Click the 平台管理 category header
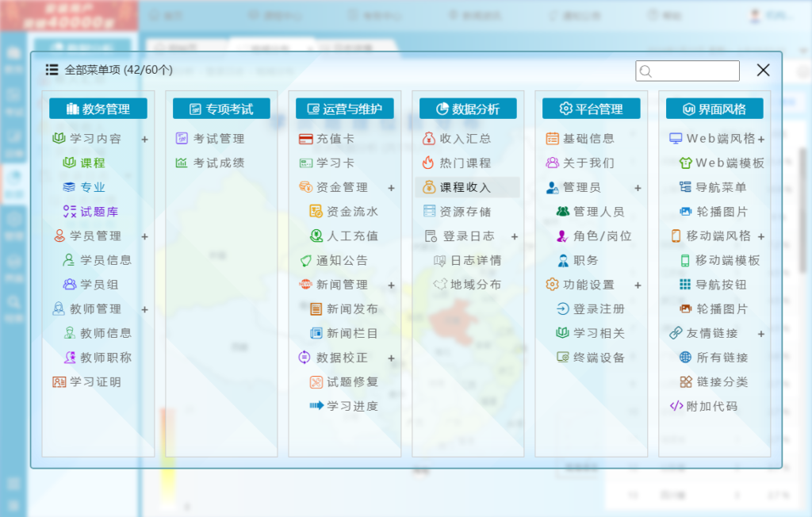 tap(591, 109)
